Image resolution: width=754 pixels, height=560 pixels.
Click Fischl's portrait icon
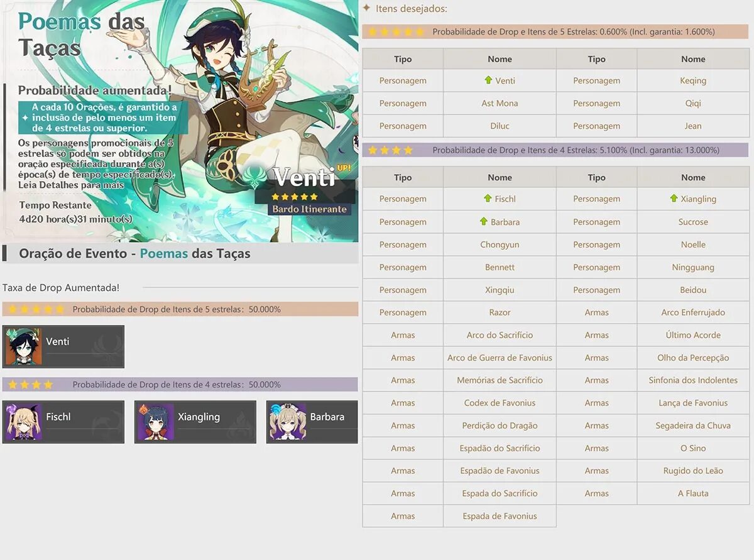click(x=24, y=422)
